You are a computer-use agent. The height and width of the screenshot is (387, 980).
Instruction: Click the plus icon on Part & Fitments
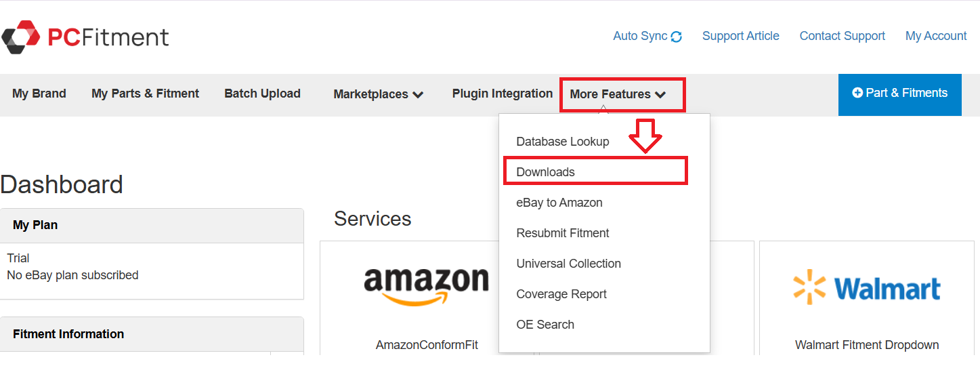pyautogui.click(x=857, y=93)
